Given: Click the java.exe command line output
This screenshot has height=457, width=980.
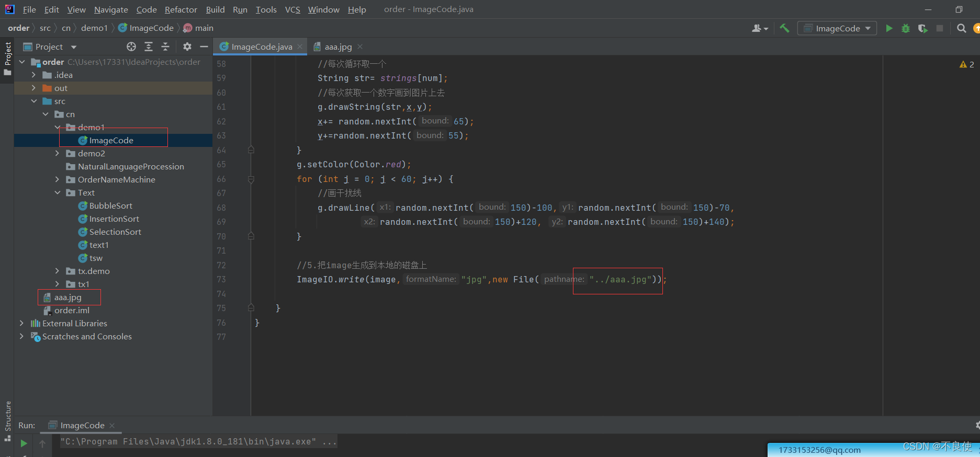Looking at the screenshot, I should (x=198, y=442).
